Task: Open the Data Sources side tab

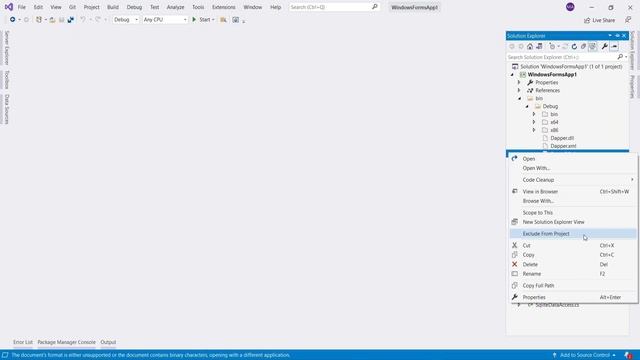Action: (7, 109)
